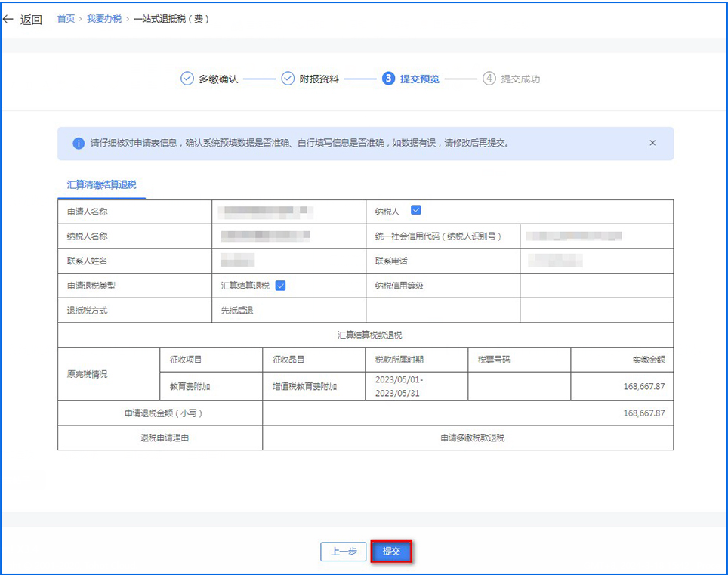The height and width of the screenshot is (575, 728).
Task: Click the 返回 text at top left
Action: point(31,20)
